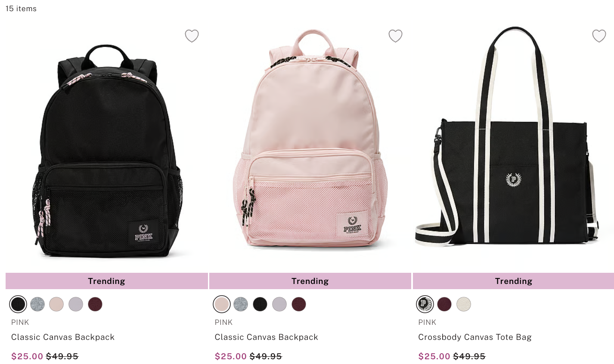Screen dimensions: 614x364
Task: Select light lavender gray swatch, first backpack
Action: 76,304
